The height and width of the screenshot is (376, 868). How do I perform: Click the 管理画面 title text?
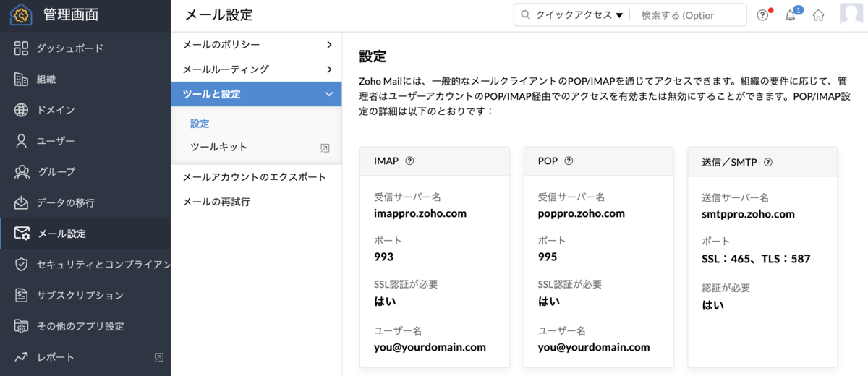[x=70, y=14]
